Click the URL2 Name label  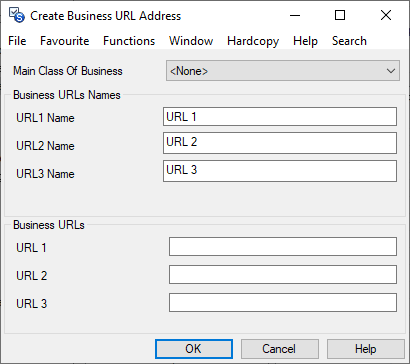point(45,146)
